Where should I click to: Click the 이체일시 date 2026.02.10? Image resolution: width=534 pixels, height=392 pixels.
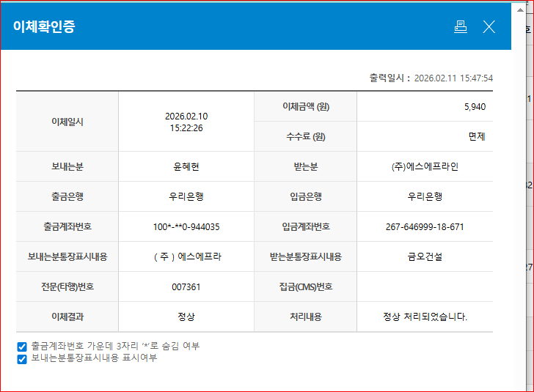[x=186, y=116]
